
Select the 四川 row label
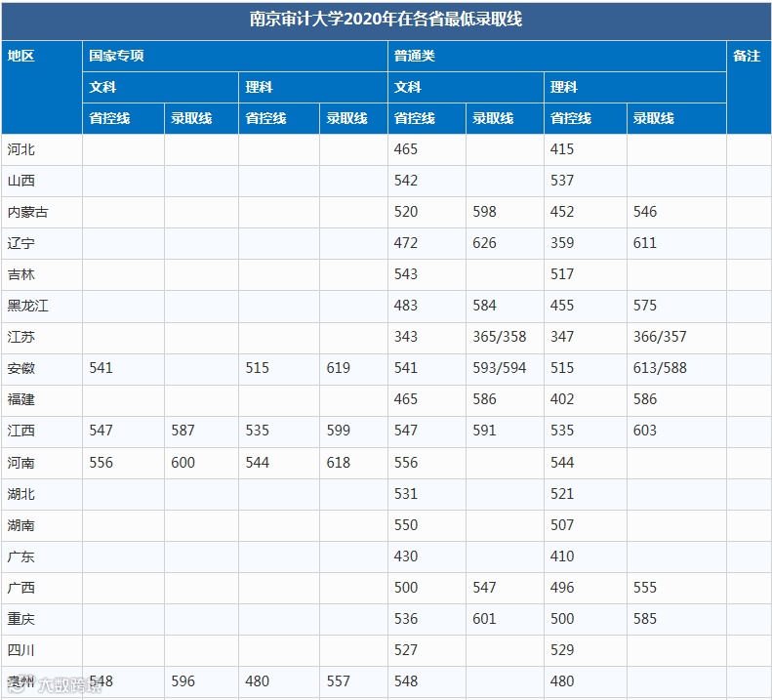coord(21,650)
